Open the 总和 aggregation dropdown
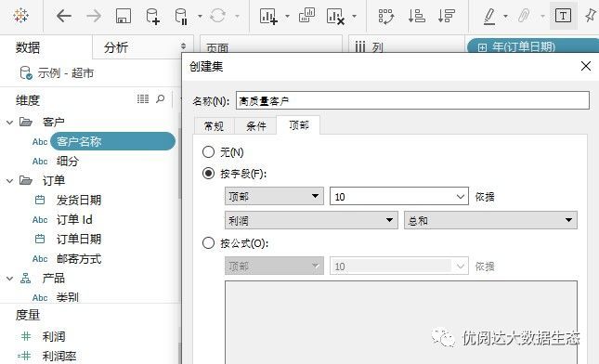The width and height of the screenshot is (599, 364). coord(490,220)
